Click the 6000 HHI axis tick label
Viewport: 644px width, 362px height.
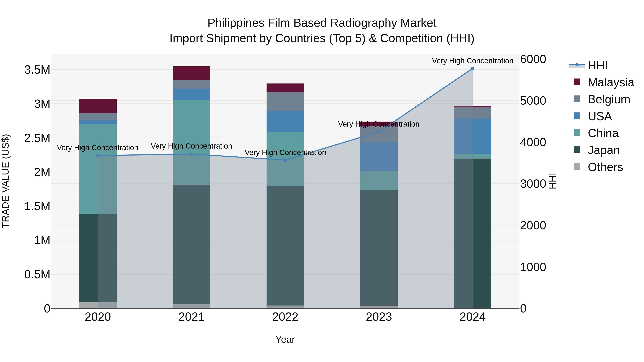(533, 59)
